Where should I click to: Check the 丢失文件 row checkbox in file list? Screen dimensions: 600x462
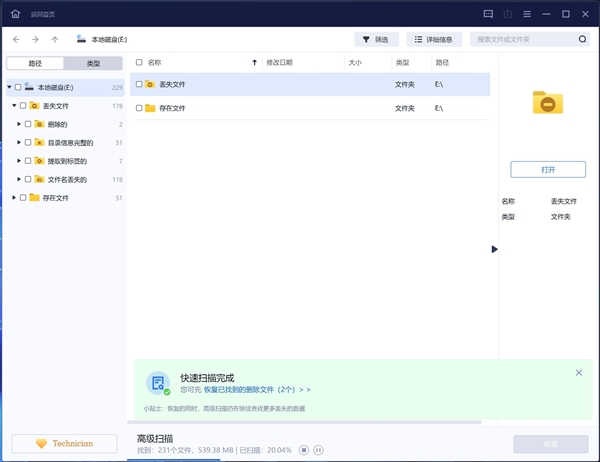[139, 84]
